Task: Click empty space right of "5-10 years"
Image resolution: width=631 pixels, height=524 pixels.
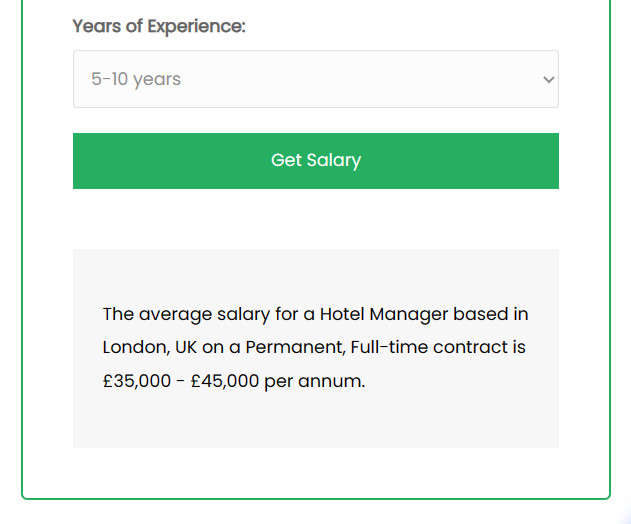Action: click(360, 79)
